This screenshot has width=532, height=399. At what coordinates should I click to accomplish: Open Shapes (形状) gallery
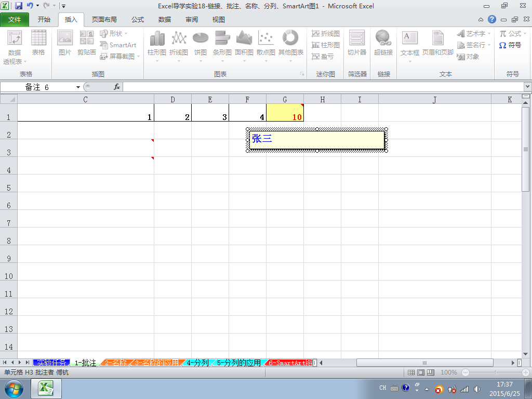pyautogui.click(x=114, y=34)
